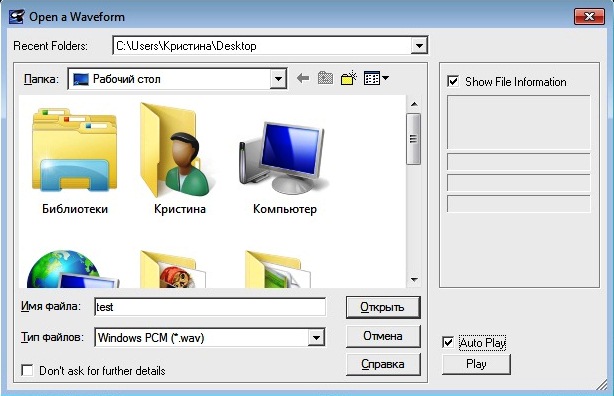Click the Библиотеки label
This screenshot has width=614, height=396.
coord(75,209)
